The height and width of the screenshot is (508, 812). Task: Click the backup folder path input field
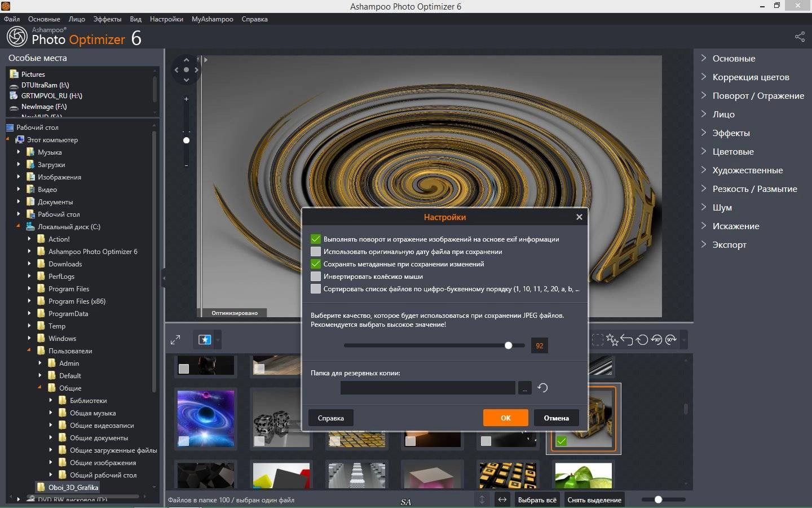(x=427, y=388)
